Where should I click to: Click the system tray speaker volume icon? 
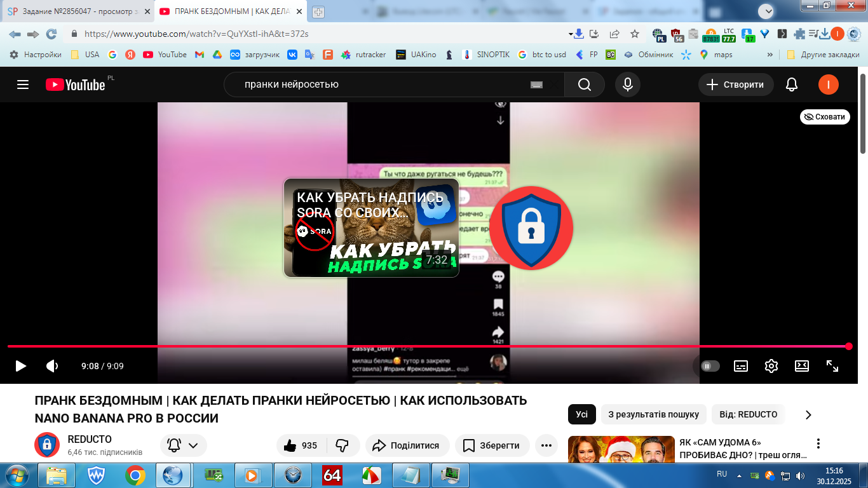(x=801, y=475)
